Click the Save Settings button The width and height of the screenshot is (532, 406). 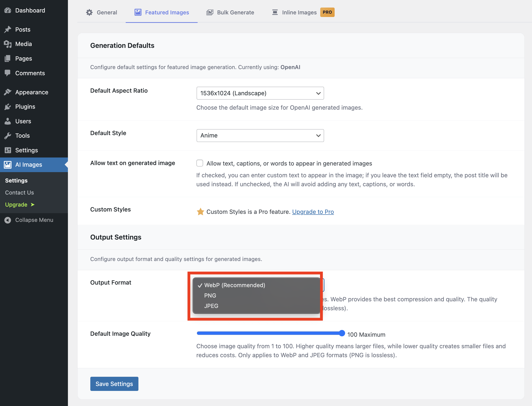(114, 384)
